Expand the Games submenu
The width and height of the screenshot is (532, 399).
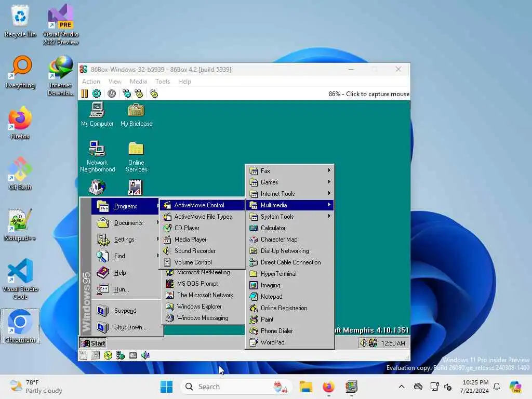[290, 182]
